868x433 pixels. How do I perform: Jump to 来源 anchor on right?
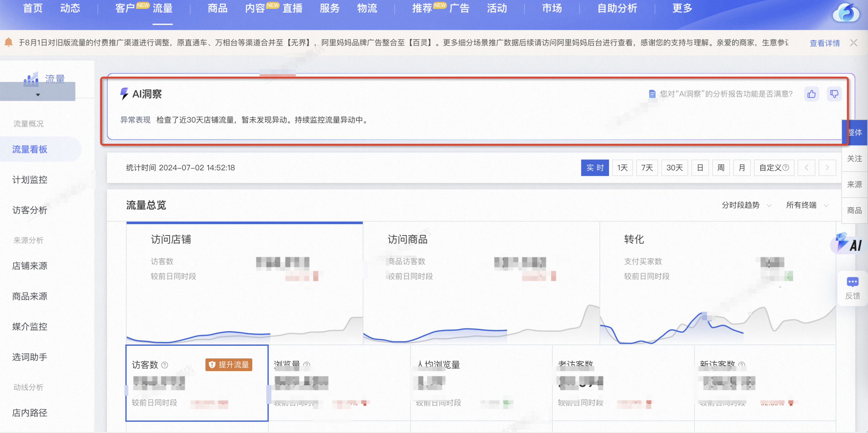tap(855, 184)
